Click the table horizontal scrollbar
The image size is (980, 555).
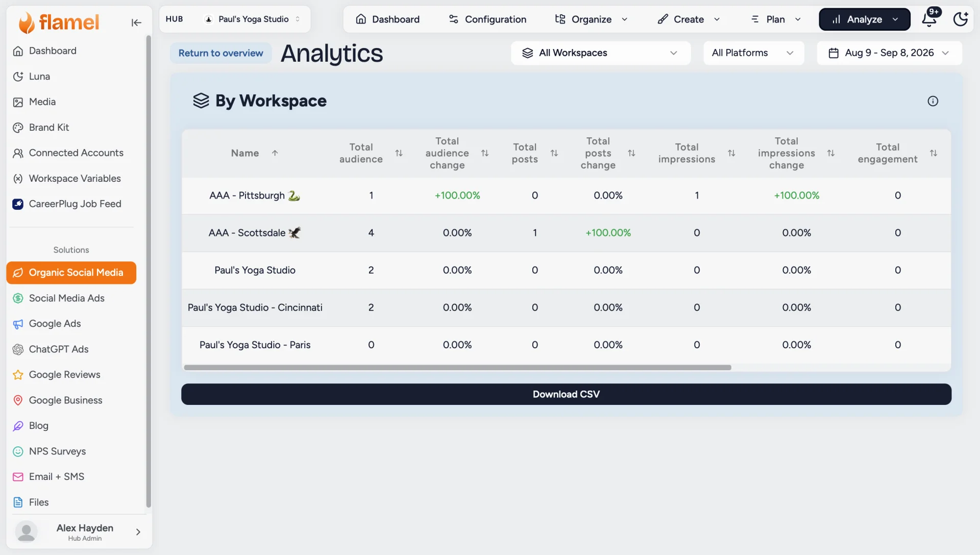click(x=457, y=368)
